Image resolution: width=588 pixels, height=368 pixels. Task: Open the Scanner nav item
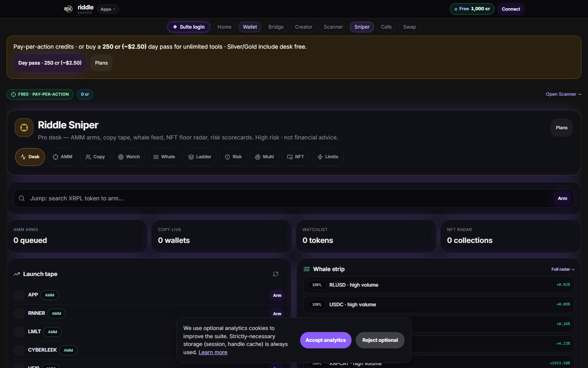333,27
